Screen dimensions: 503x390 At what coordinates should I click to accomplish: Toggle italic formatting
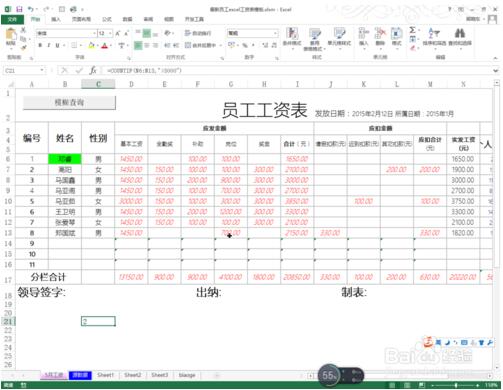49,45
